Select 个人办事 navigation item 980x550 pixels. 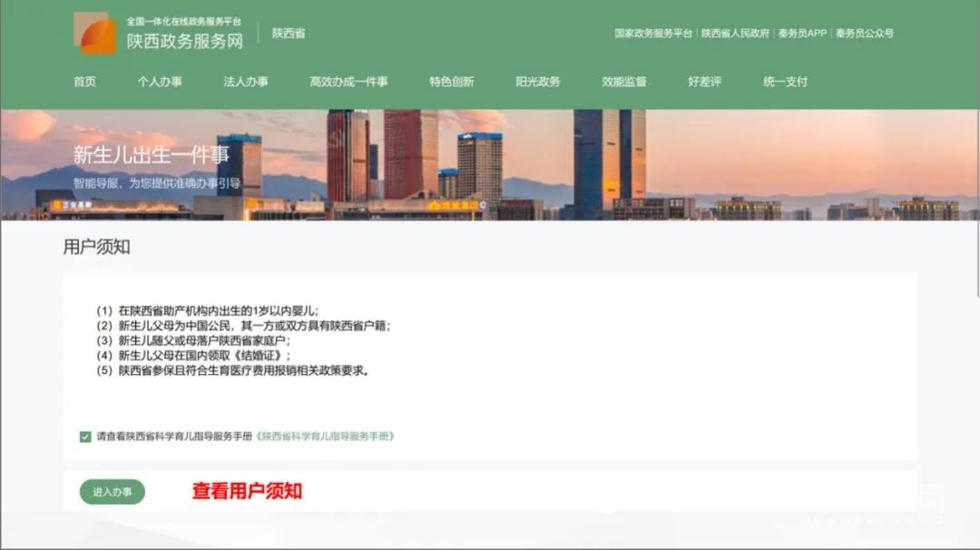[x=160, y=82]
